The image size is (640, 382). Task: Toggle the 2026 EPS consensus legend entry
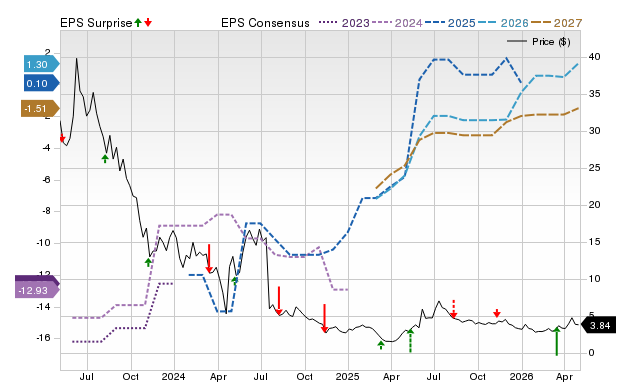tap(503, 23)
